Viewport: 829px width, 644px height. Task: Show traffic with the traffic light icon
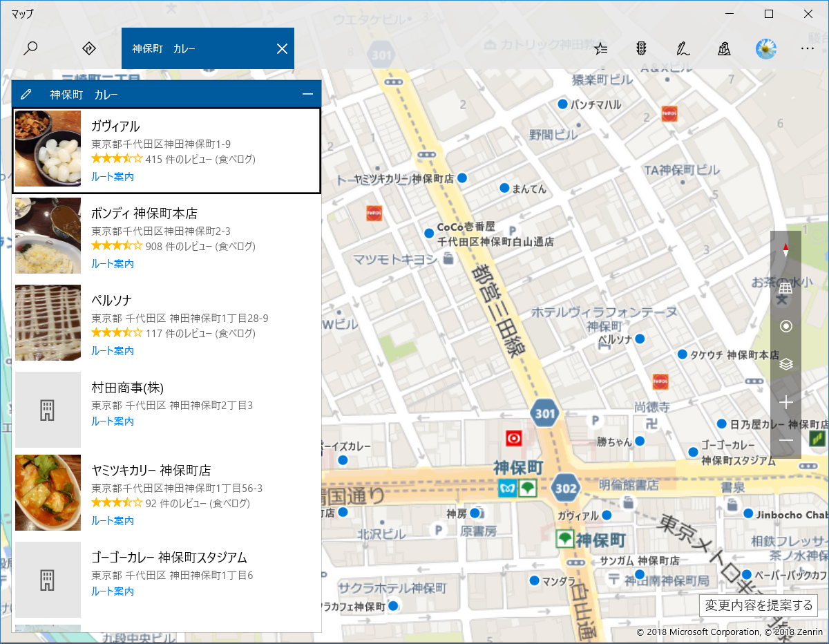[x=641, y=48]
